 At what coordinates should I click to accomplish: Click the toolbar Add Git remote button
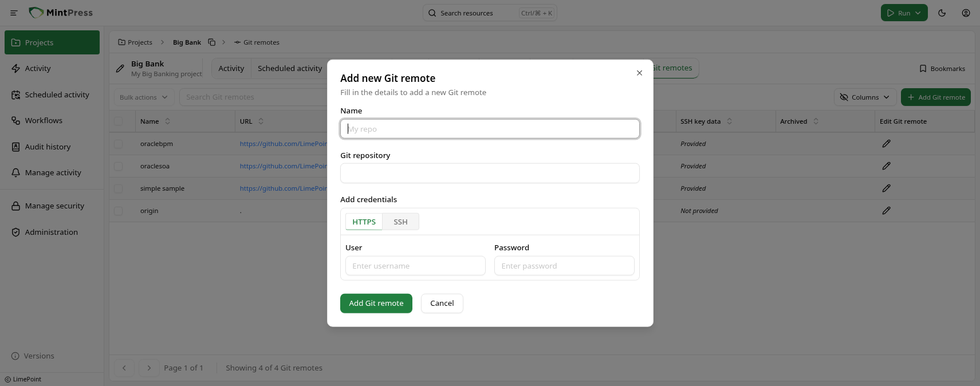[936, 97]
